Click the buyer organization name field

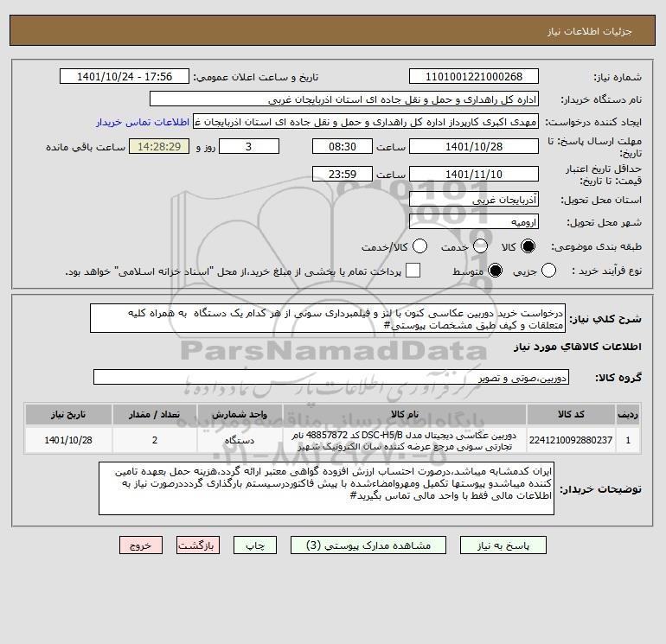pos(344,99)
